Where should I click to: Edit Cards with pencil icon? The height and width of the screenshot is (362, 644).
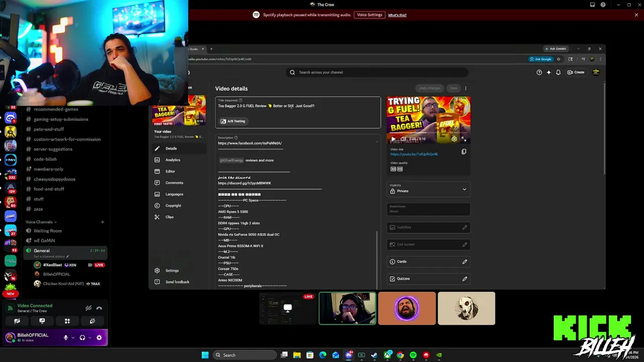(465, 261)
